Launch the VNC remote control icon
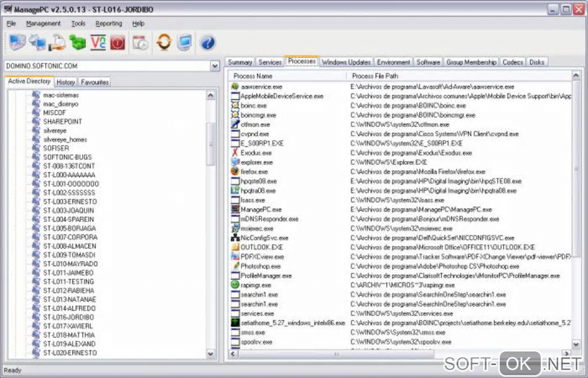The image size is (588, 378). [x=98, y=43]
